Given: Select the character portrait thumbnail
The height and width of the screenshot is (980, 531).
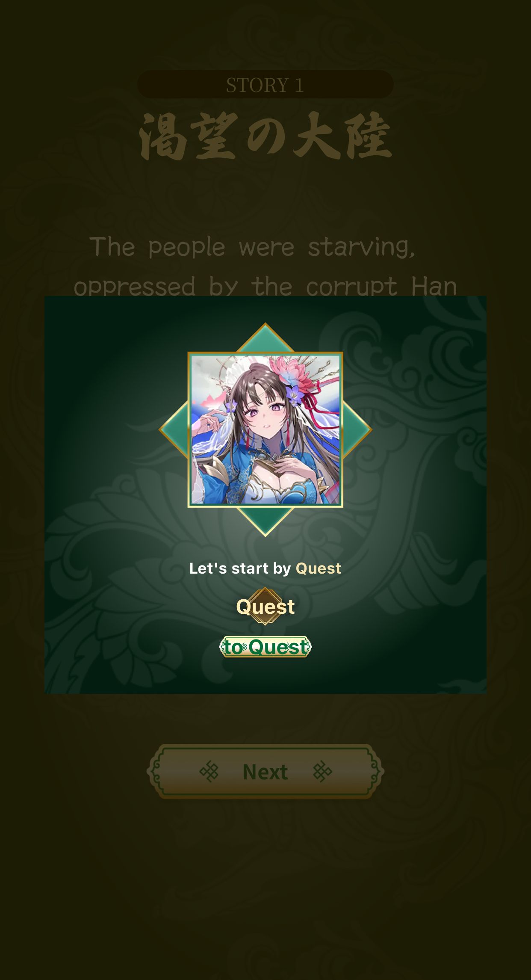Looking at the screenshot, I should 265,429.
